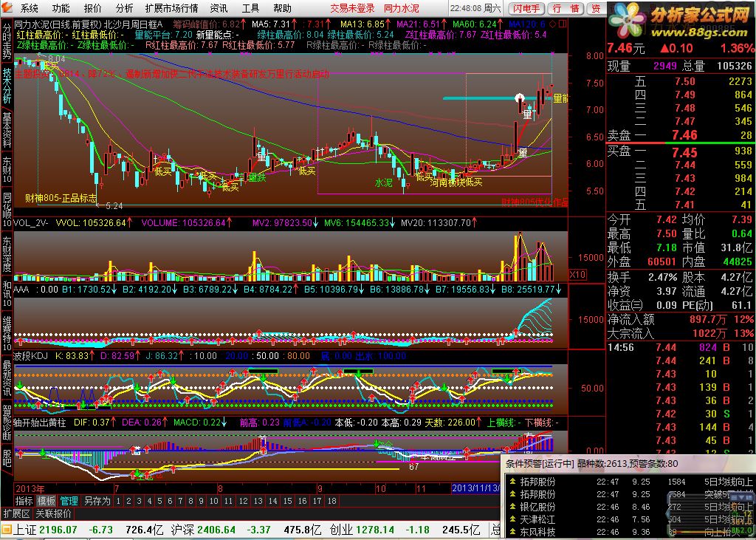Click the X10 volume scale box
Screen dimensions: 756x540
coord(577,275)
